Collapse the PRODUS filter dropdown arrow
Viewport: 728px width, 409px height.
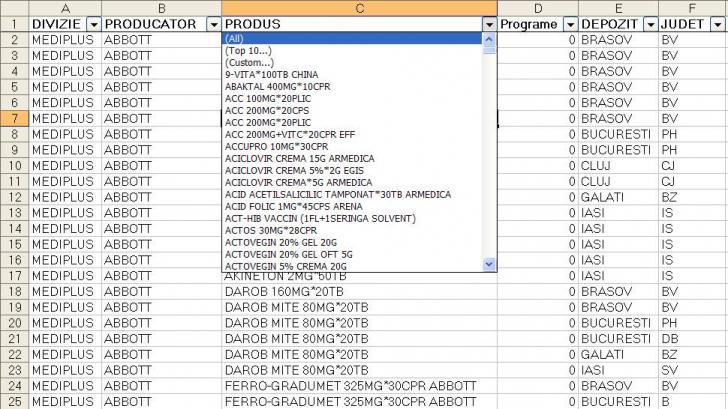click(489, 24)
